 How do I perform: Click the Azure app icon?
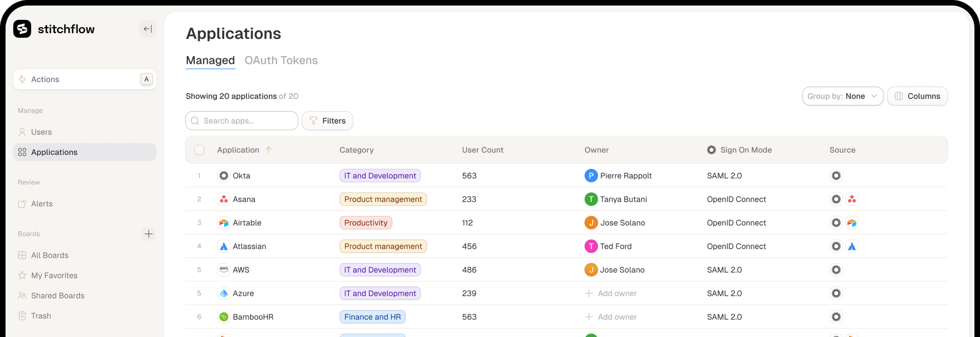224,293
